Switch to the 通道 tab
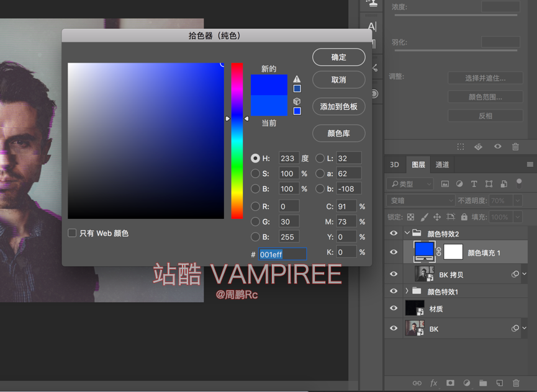Viewport: 537px width, 392px height. [442, 164]
